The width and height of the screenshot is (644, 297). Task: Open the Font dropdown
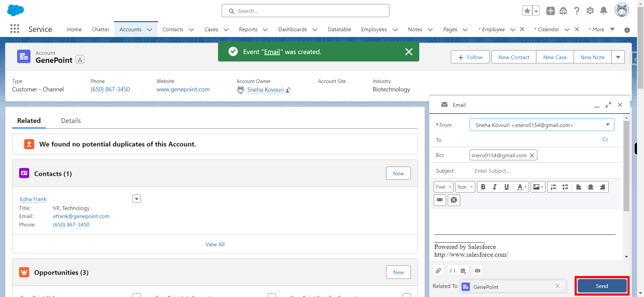(x=443, y=187)
